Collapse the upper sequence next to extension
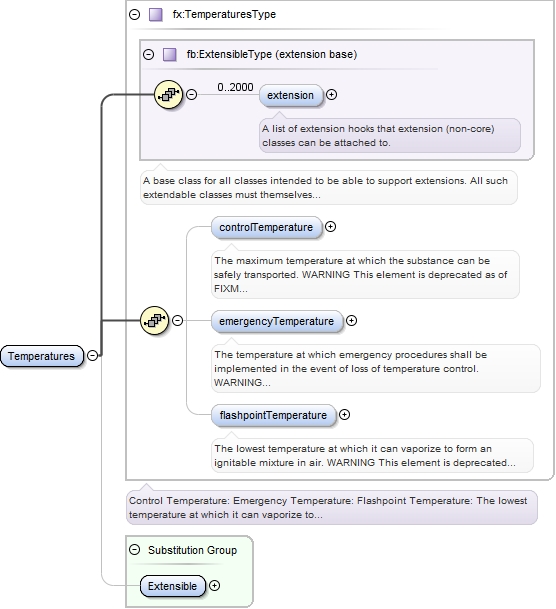This screenshot has width=556, height=609. click(x=191, y=94)
